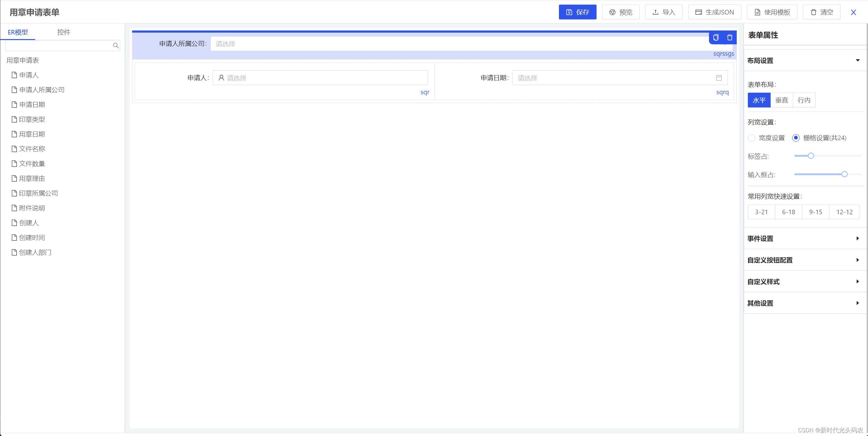Click file icon beside 印章类型
This screenshot has width=868, height=436.
click(x=14, y=119)
